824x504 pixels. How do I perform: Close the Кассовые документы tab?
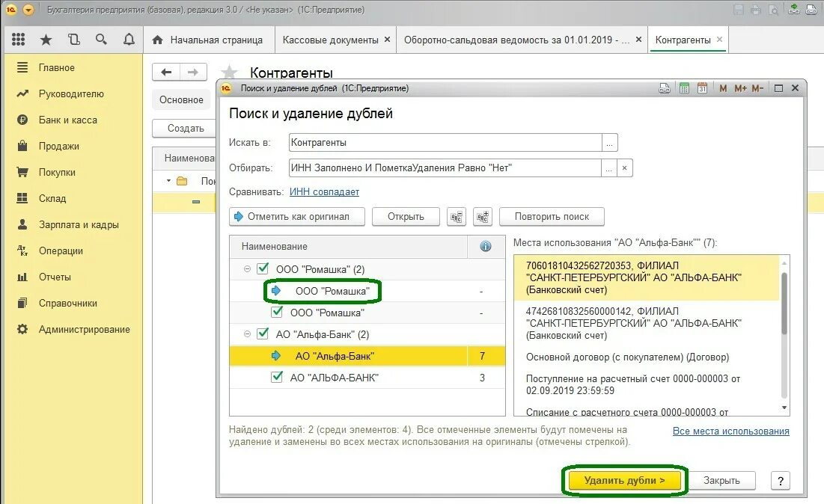387,40
